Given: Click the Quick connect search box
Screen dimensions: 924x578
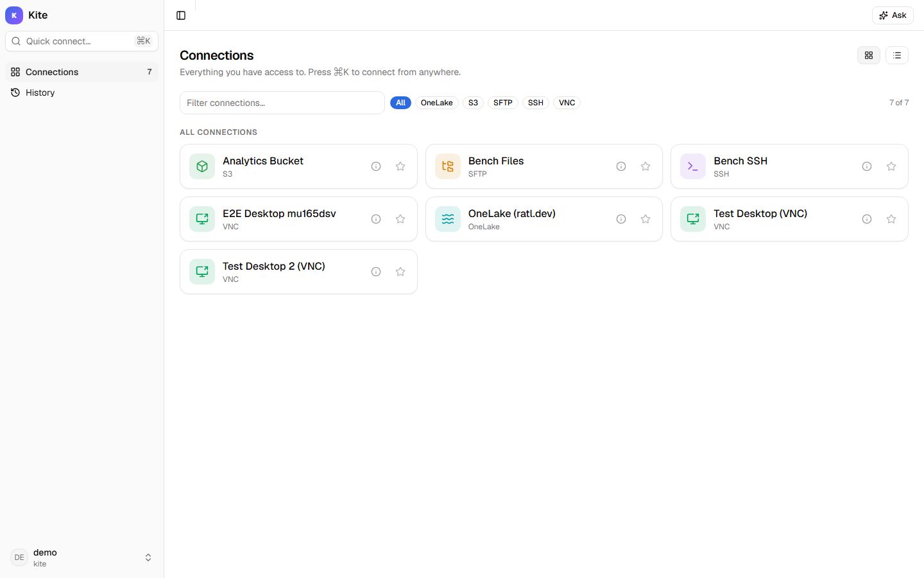Looking at the screenshot, I should [81, 41].
